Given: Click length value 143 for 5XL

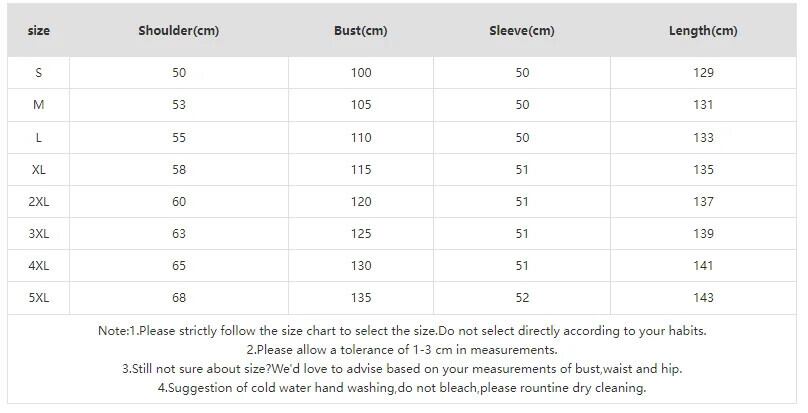Looking at the screenshot, I should [x=703, y=298].
